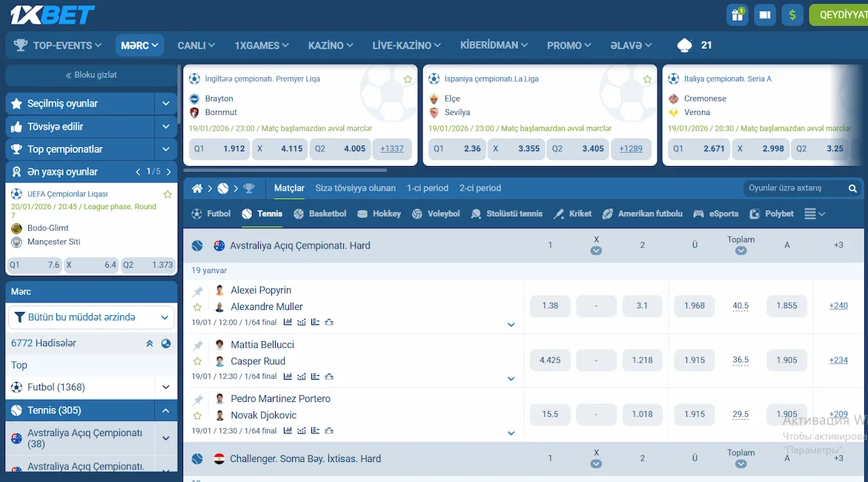Click the globe icon beside 6772 Hadisələr
Image resolution: width=868 pixels, height=482 pixels.
click(x=166, y=343)
